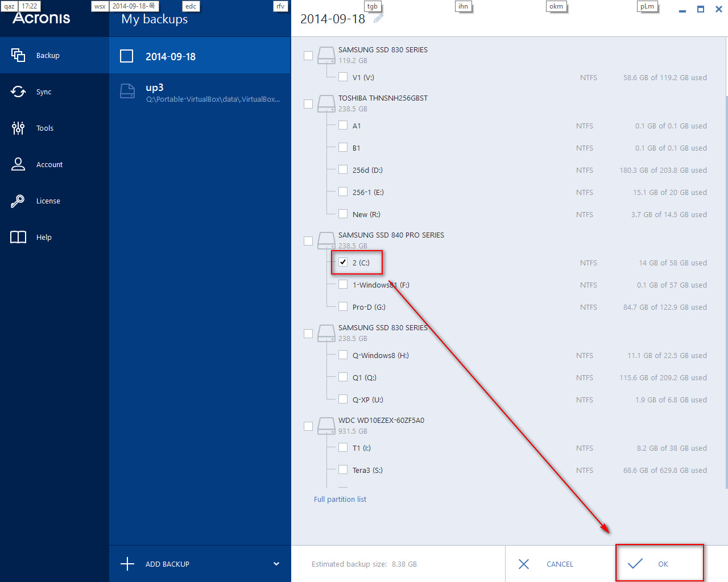Click the pencil rename icon beside title
Image resolution: width=728 pixels, height=582 pixels.
click(378, 18)
